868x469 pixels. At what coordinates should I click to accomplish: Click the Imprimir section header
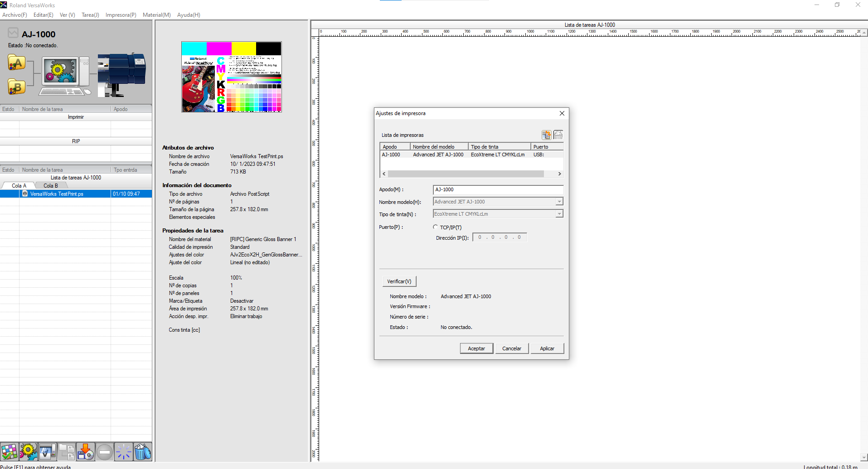[x=76, y=117]
